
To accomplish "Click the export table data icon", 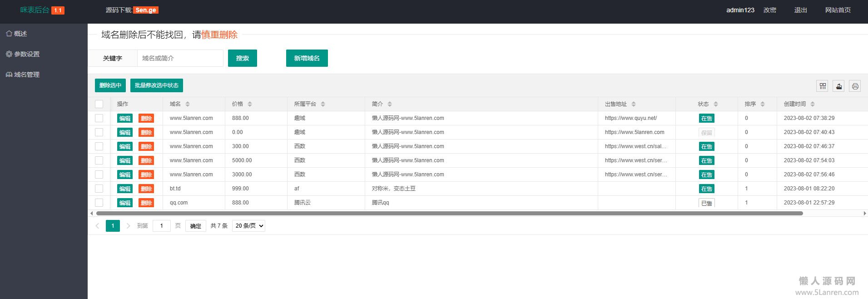I will pos(838,86).
